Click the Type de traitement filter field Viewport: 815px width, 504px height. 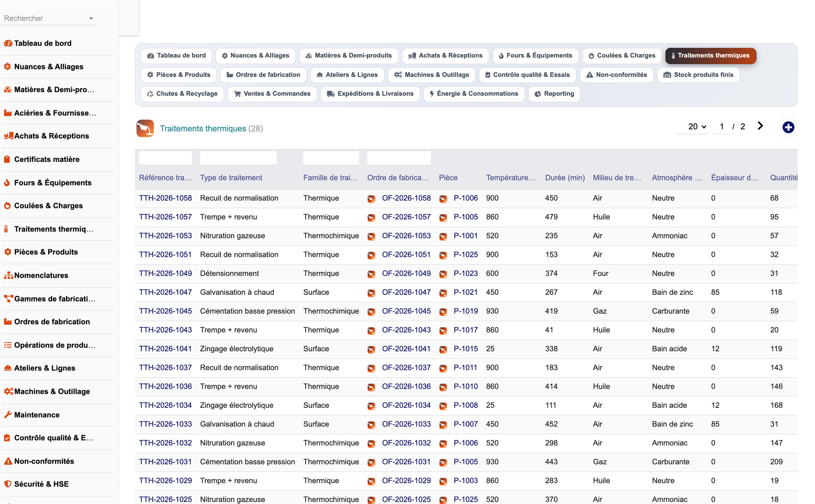click(x=238, y=158)
